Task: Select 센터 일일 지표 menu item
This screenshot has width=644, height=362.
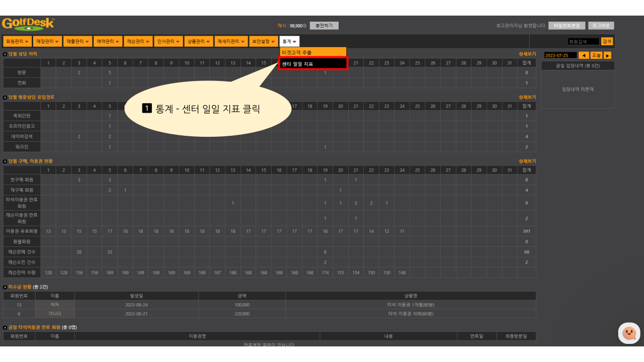Action: click(312, 64)
